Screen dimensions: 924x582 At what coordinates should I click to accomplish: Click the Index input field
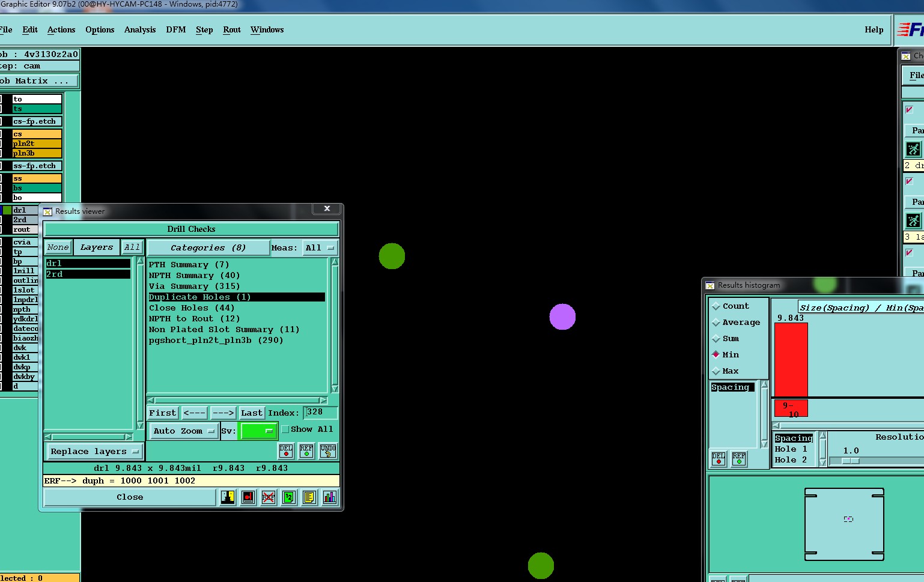point(321,413)
